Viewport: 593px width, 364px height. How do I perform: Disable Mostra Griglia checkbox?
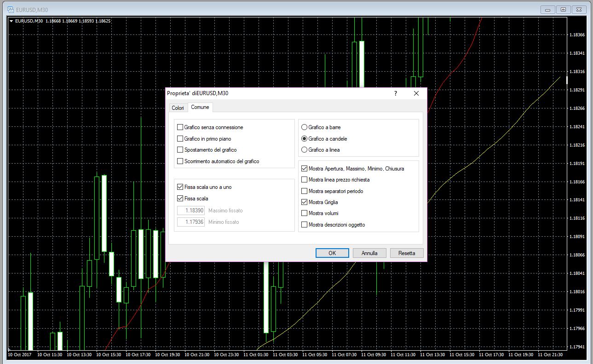point(304,202)
